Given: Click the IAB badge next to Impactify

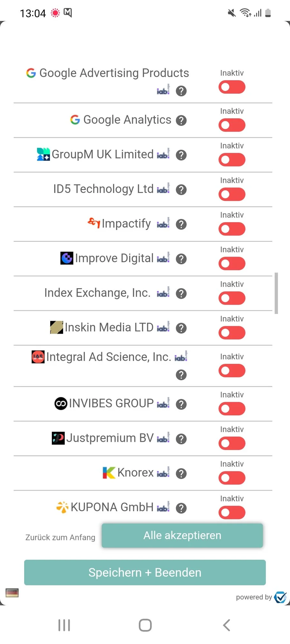Looking at the screenshot, I should click(x=163, y=224).
